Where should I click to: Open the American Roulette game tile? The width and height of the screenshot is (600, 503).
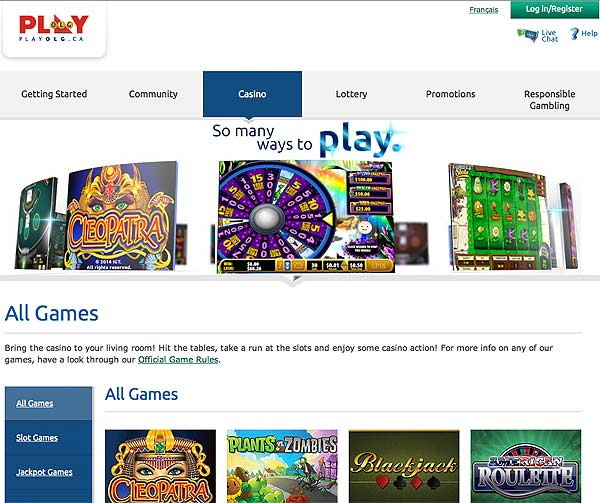pyautogui.click(x=526, y=466)
